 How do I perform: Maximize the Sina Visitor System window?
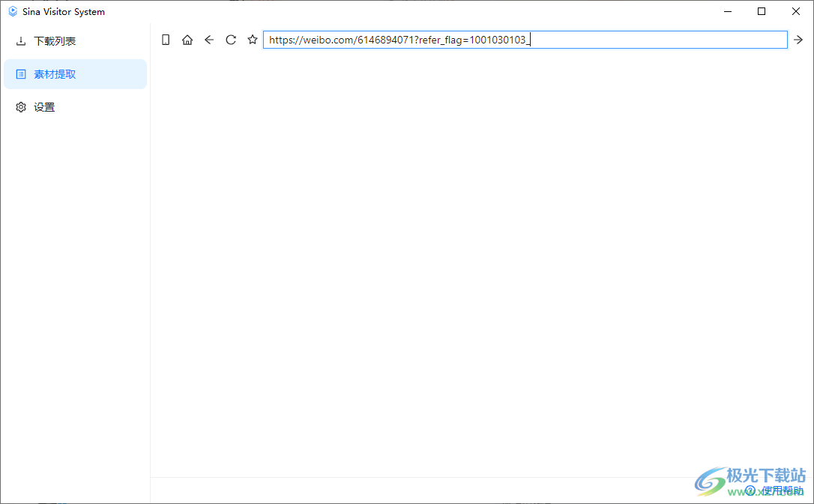762,11
